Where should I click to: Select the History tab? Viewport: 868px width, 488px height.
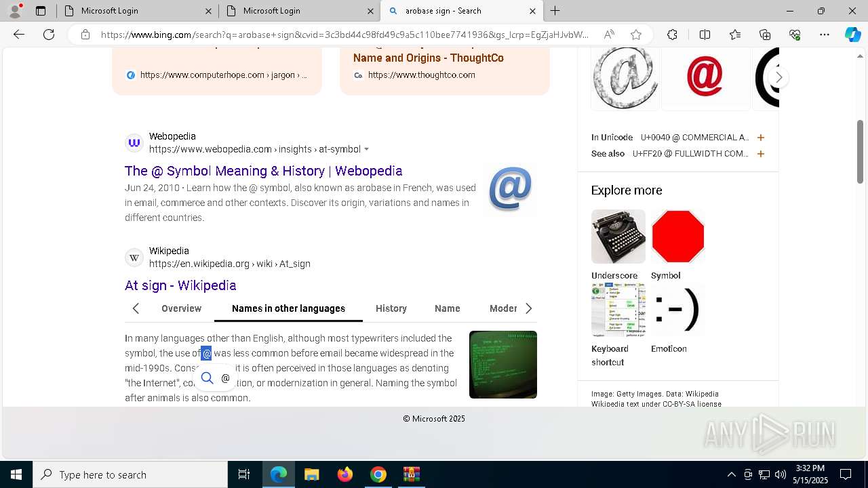point(391,308)
